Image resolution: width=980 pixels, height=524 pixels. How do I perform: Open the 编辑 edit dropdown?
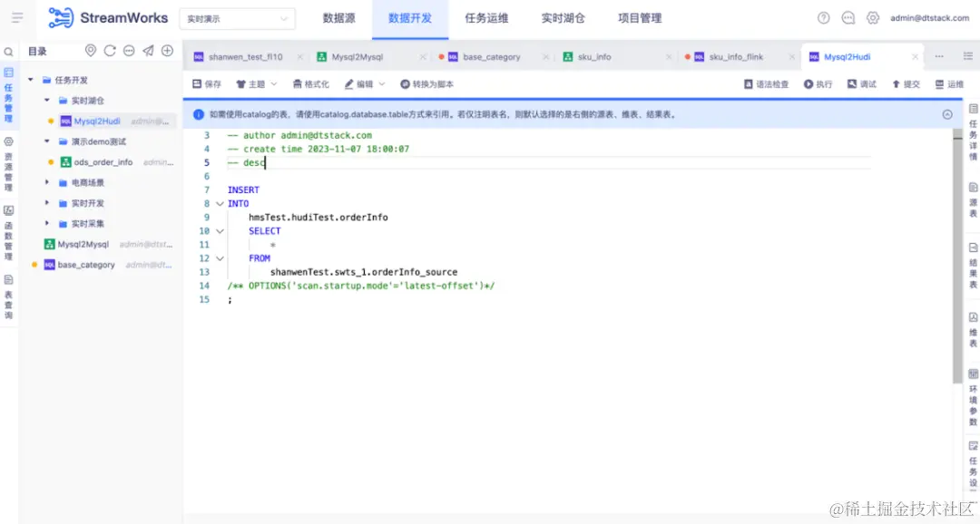[365, 83]
